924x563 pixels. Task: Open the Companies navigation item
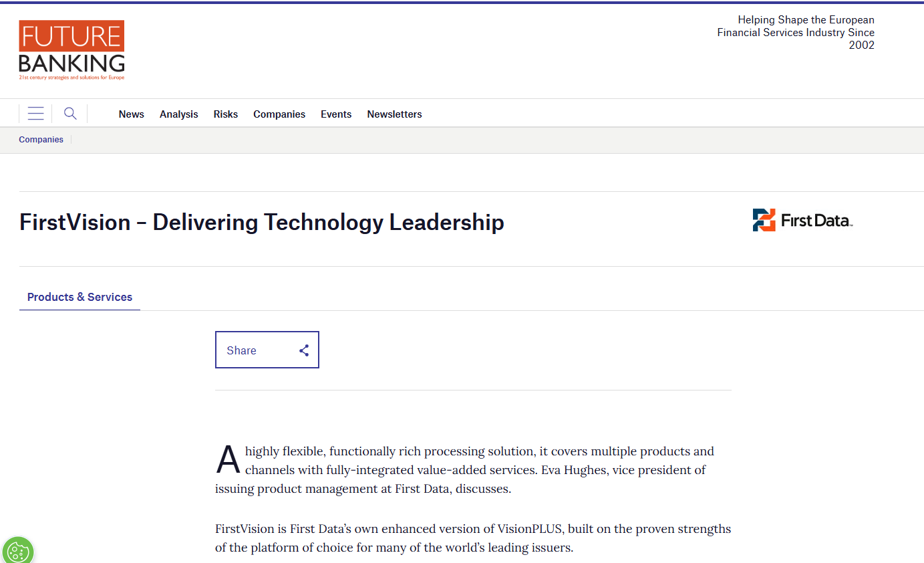point(279,114)
